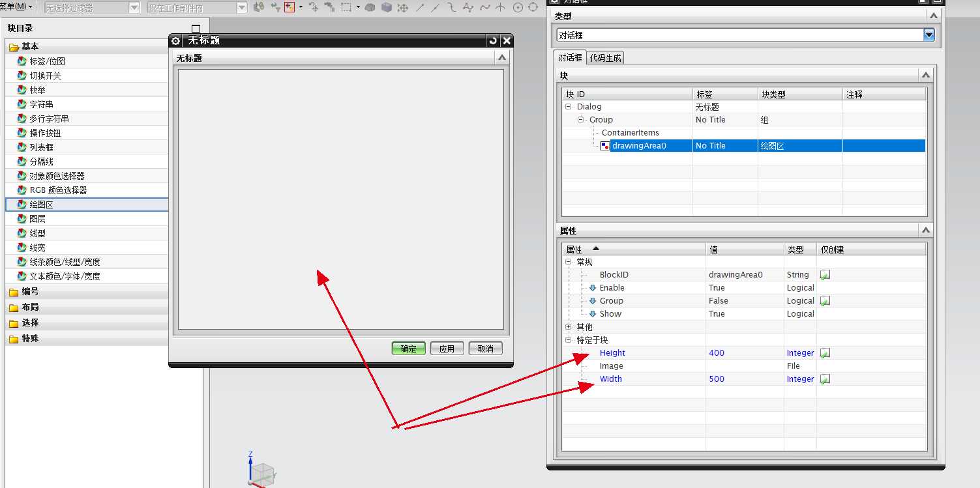Click the 线宽 block icon
The width and height of the screenshot is (980, 488).
pyautogui.click(x=22, y=248)
